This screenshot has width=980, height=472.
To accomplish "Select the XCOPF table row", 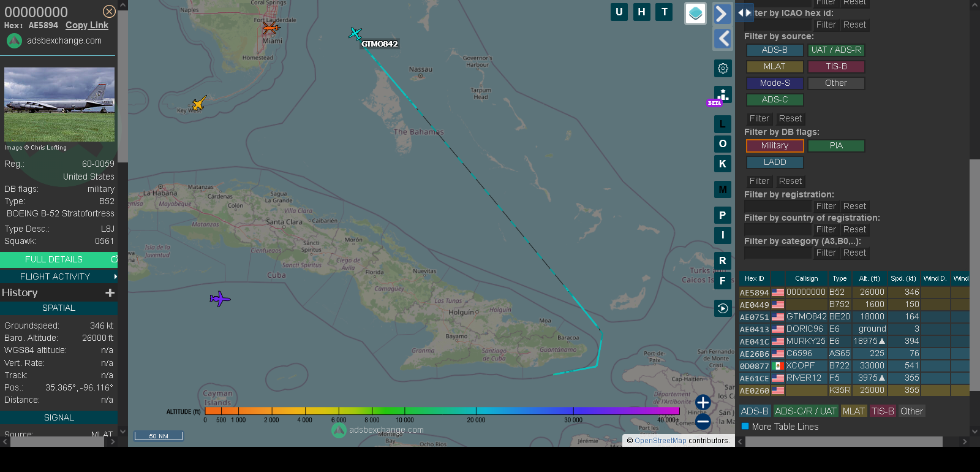I will click(x=854, y=366).
